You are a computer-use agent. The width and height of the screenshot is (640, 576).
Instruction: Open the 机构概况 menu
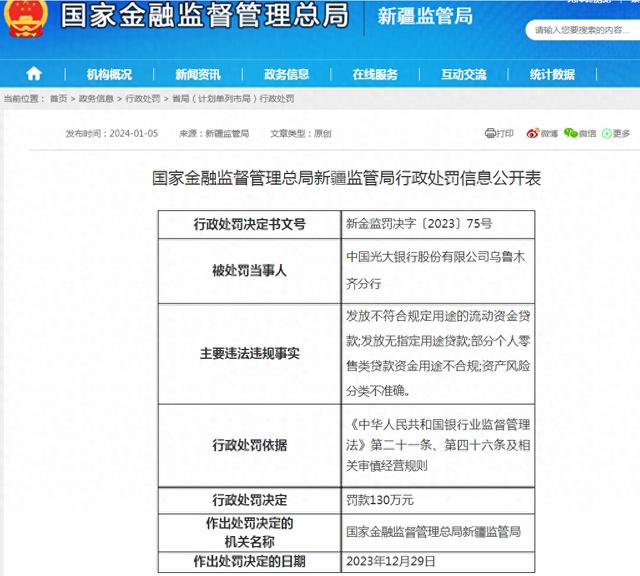point(109,74)
